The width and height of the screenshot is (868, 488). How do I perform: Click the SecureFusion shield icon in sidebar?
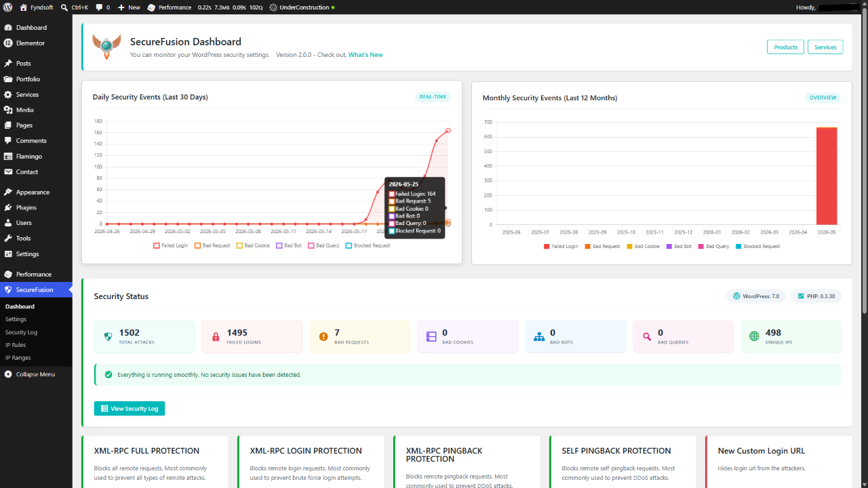coord(8,290)
